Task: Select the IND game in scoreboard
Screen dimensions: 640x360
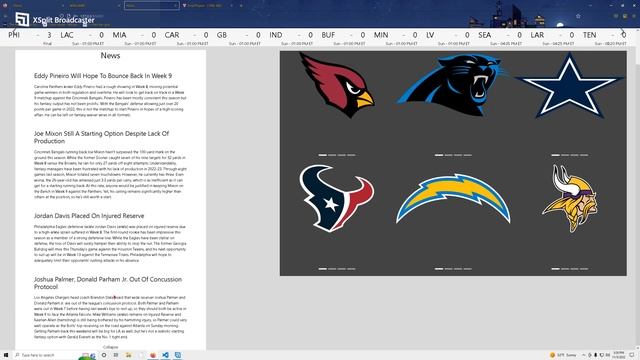Action: pos(291,38)
